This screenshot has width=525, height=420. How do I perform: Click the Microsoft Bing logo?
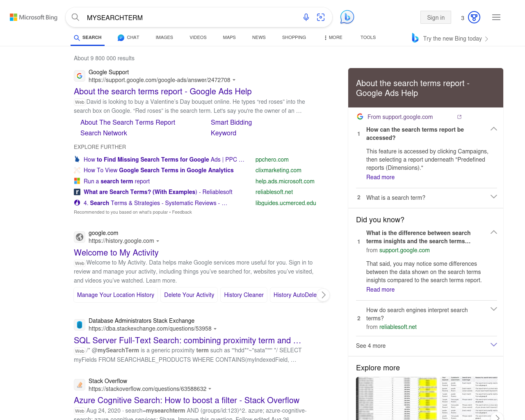pyautogui.click(x=34, y=17)
